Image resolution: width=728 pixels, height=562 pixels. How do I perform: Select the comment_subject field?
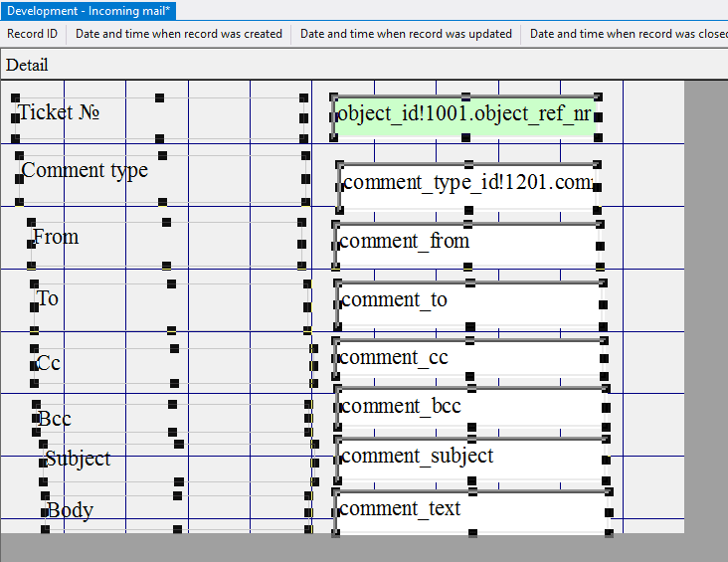pyautogui.click(x=471, y=457)
